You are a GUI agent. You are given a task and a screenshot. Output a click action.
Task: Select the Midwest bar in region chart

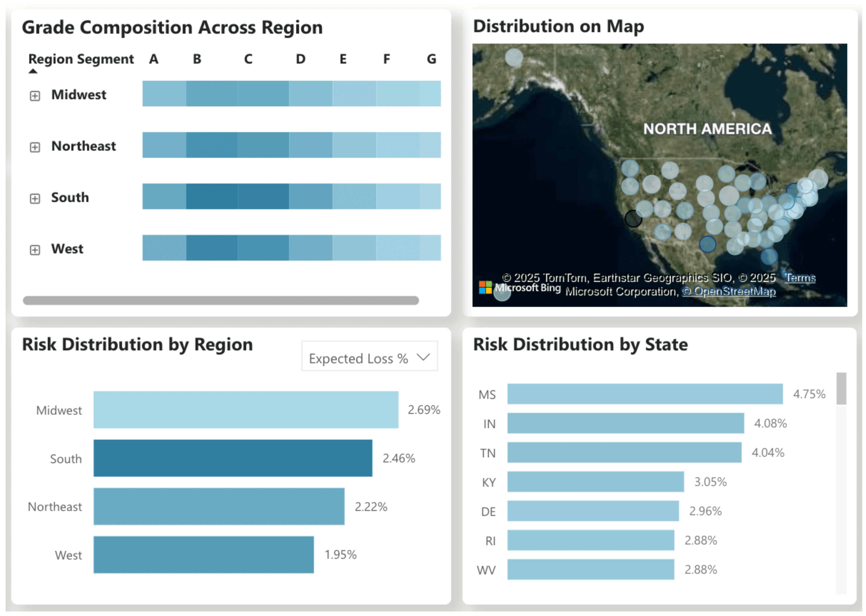tap(245, 410)
